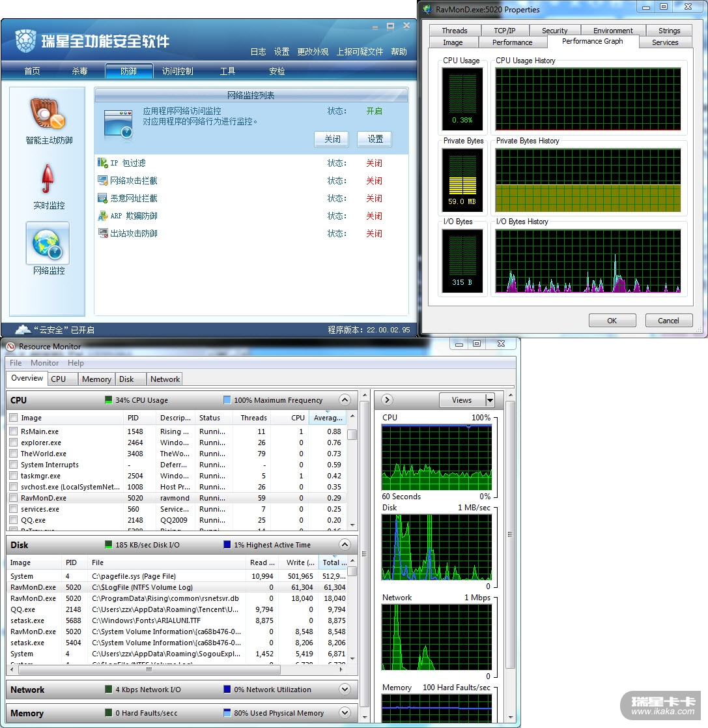
Task: Click blue Used Physical Memory legend square
Action: click(x=227, y=712)
